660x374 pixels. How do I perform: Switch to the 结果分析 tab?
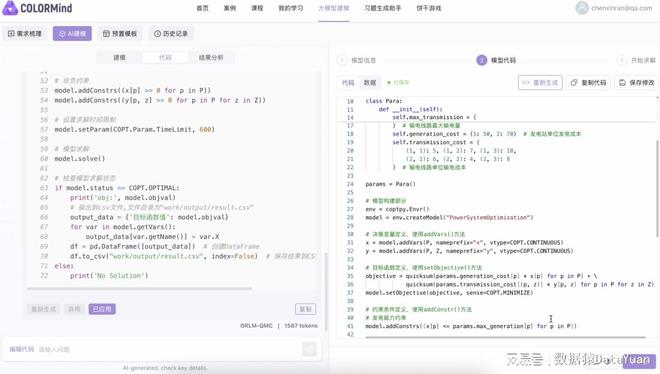[x=211, y=58]
